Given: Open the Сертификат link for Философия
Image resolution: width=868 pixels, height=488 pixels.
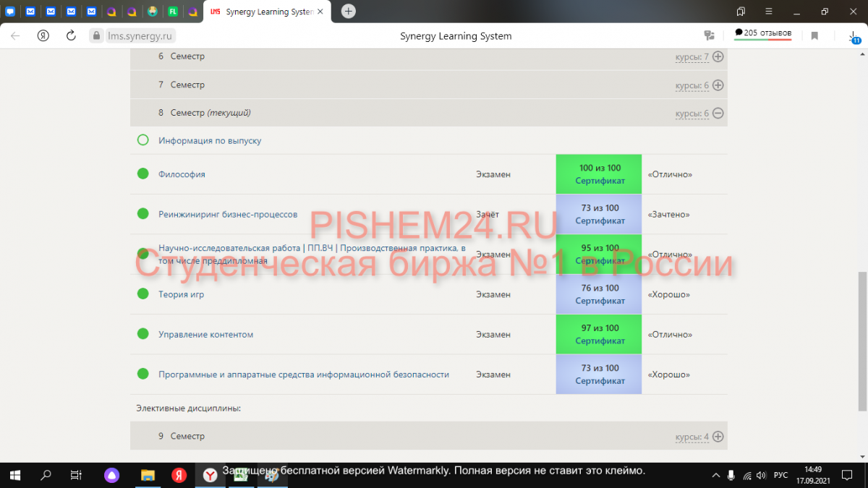Looking at the screenshot, I should tap(600, 181).
